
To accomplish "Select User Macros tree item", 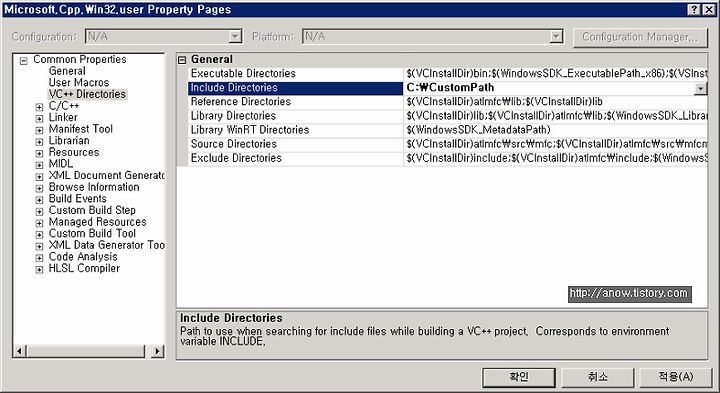I will (x=79, y=83).
